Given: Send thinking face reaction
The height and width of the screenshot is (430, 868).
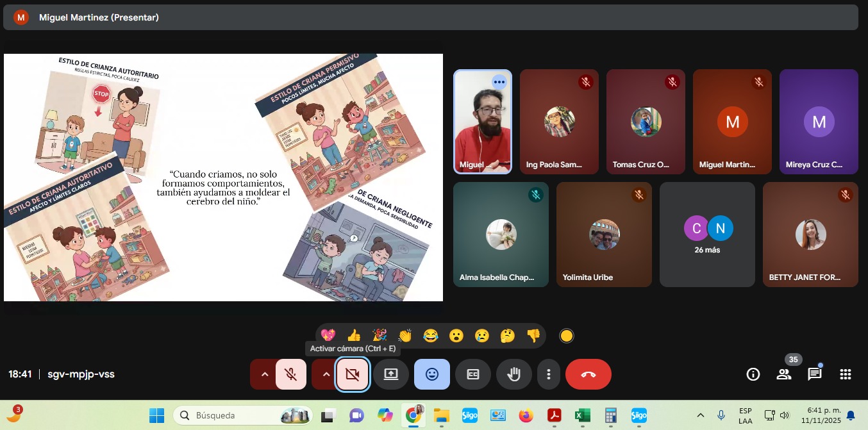Looking at the screenshot, I should point(508,335).
